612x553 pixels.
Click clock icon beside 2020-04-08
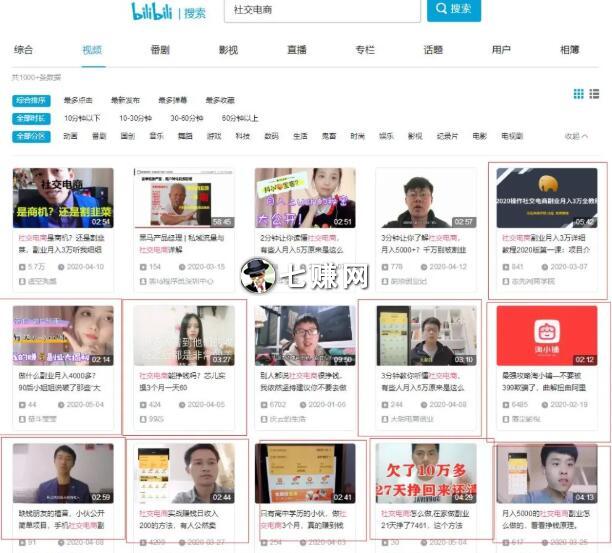pyautogui.click(x=424, y=405)
